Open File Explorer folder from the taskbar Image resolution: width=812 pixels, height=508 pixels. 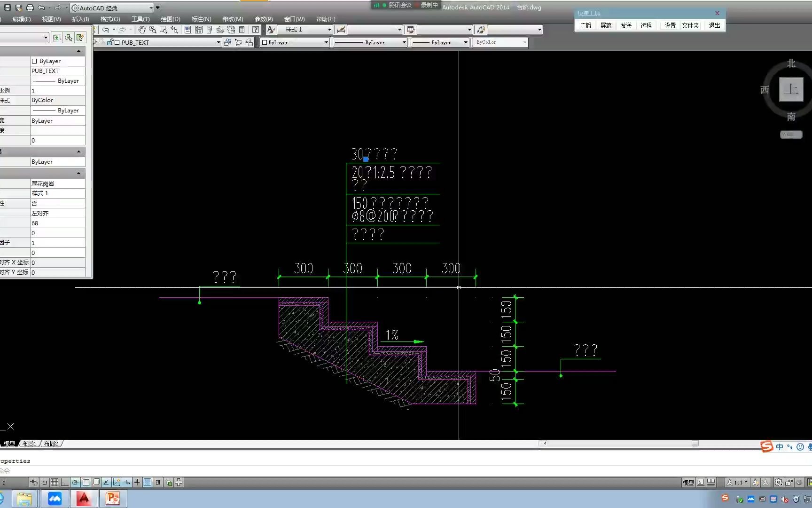[x=24, y=499]
